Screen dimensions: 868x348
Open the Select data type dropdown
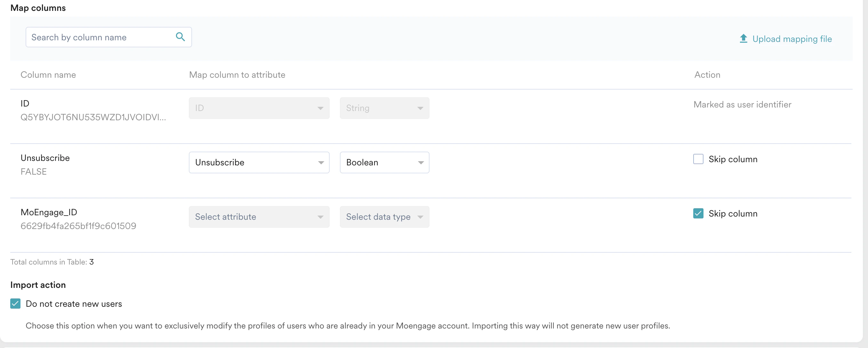(x=384, y=217)
